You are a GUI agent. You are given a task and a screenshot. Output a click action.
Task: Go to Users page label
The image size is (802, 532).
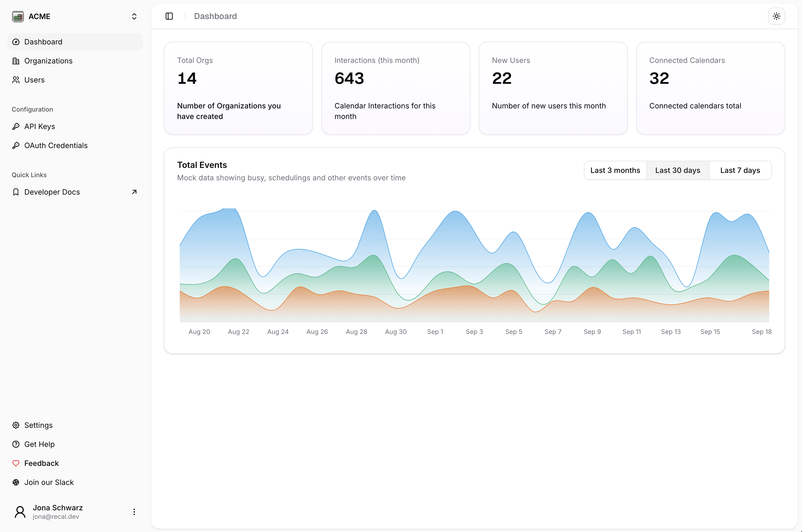35,80
